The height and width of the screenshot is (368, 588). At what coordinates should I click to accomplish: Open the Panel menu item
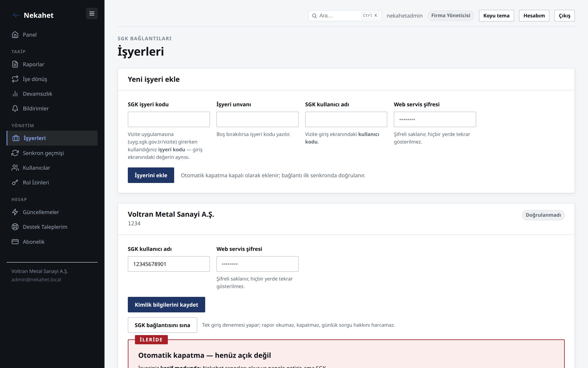pyautogui.click(x=52, y=35)
